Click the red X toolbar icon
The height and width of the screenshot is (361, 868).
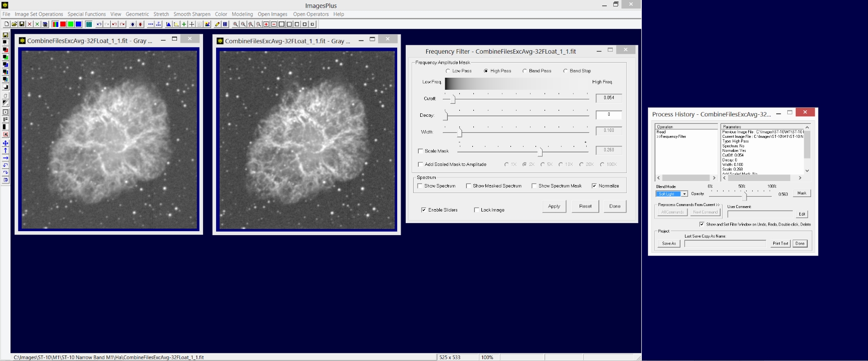tap(29, 24)
